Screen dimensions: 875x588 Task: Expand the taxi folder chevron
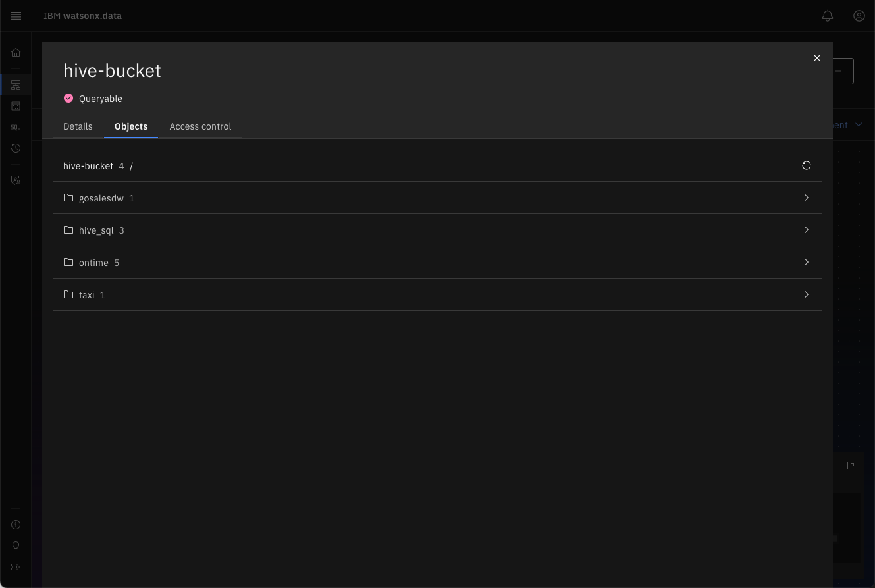tap(807, 294)
